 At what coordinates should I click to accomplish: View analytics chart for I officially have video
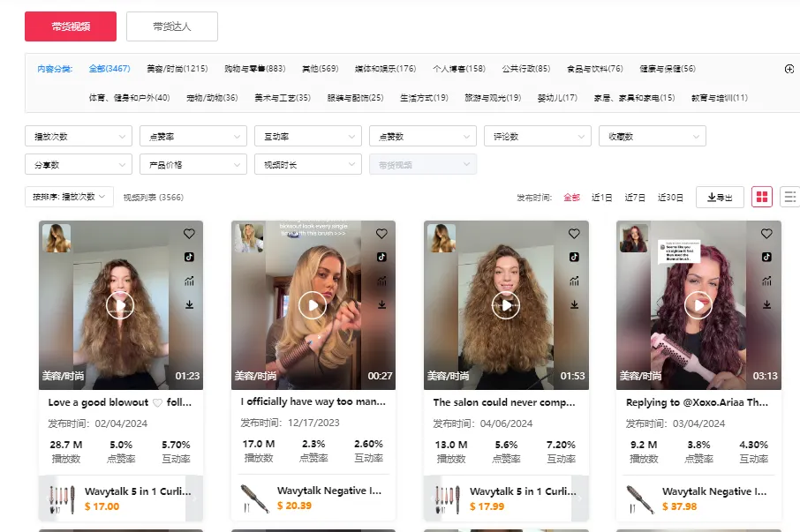point(381,281)
